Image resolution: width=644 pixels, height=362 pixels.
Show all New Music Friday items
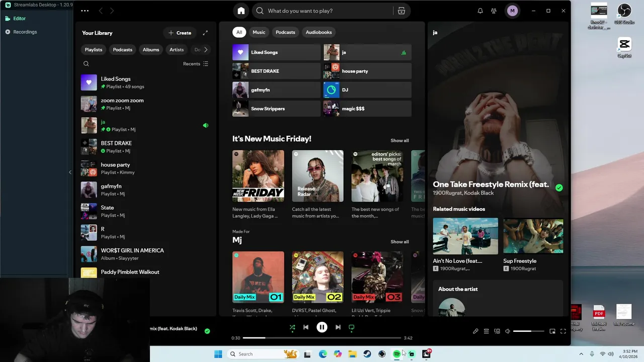coord(399,141)
